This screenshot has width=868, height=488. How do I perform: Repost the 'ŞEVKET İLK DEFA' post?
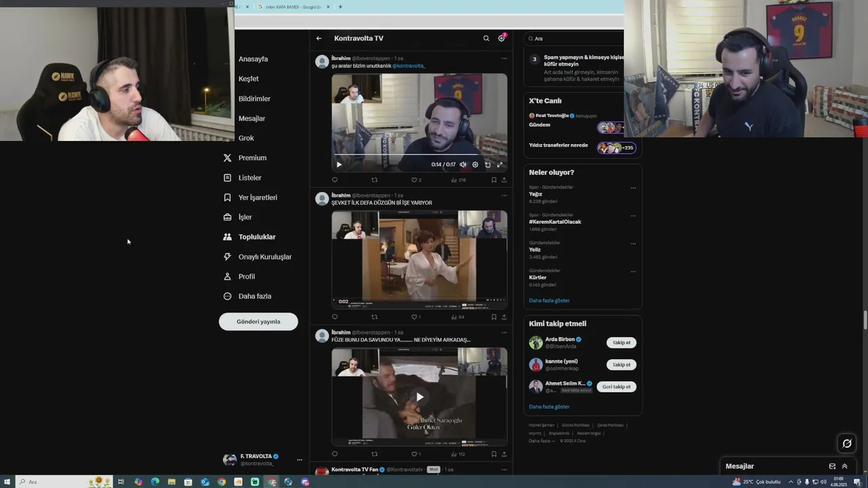coord(374,317)
